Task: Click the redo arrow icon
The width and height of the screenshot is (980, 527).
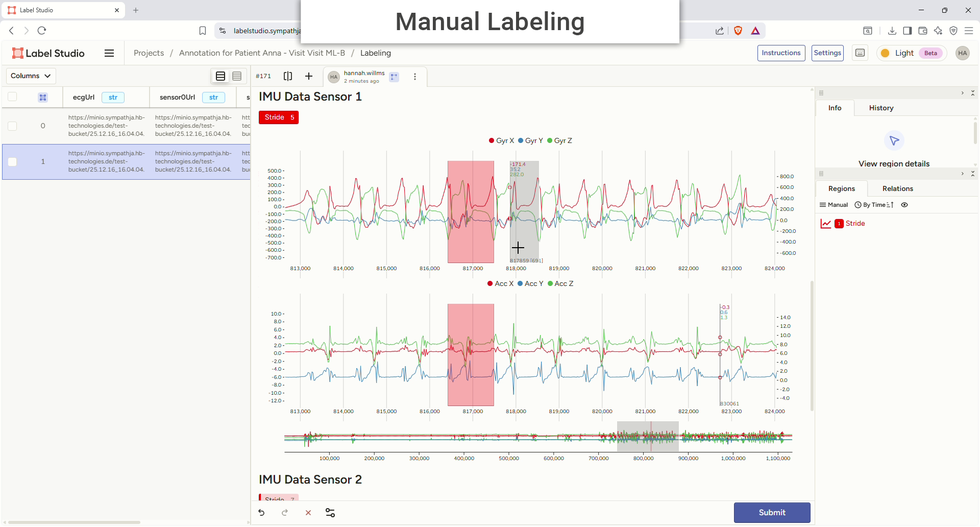Action: point(285,513)
